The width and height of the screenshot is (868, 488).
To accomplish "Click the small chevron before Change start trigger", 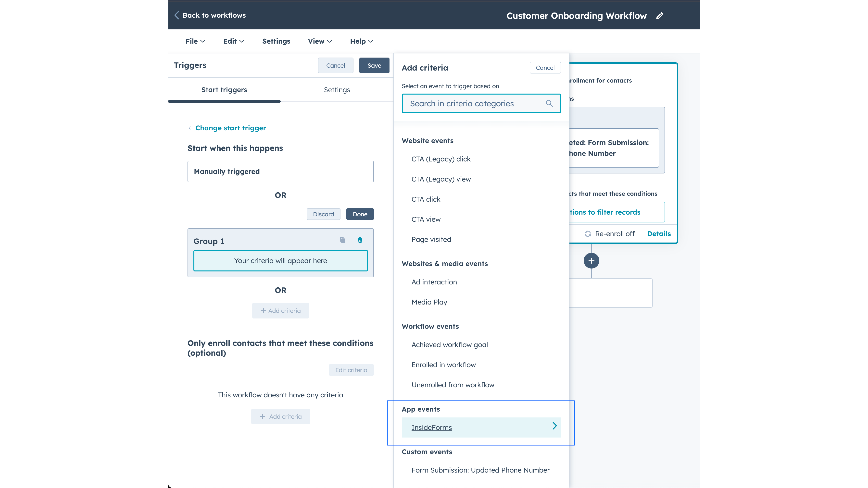I will click(189, 128).
